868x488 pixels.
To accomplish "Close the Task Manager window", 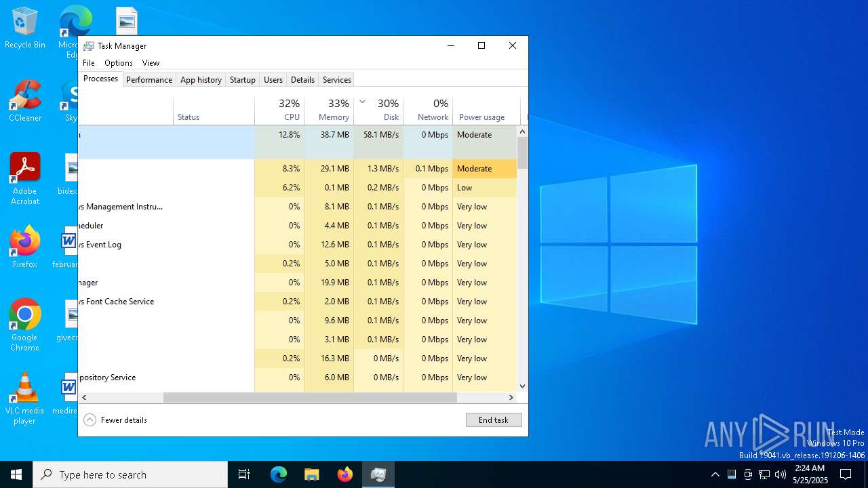I will tap(513, 46).
